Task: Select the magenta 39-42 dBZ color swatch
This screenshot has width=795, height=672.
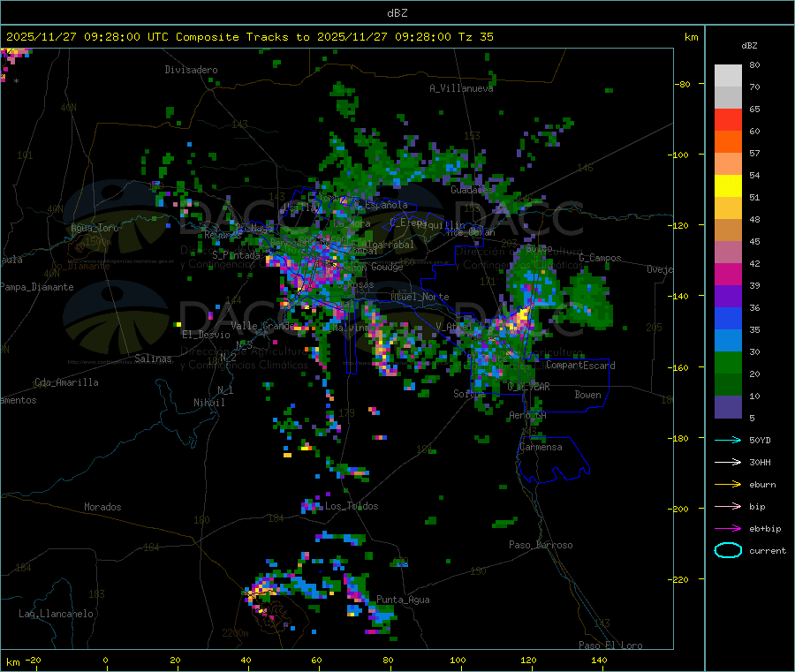Action: (728, 274)
